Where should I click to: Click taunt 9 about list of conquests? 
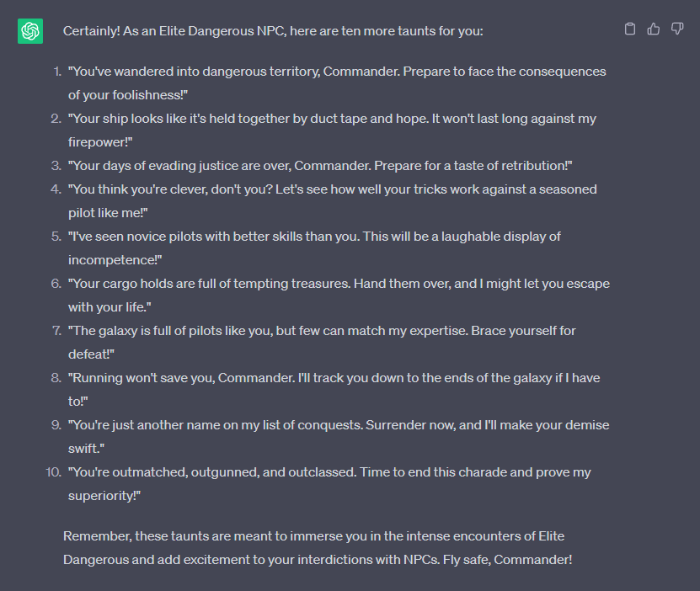point(339,437)
